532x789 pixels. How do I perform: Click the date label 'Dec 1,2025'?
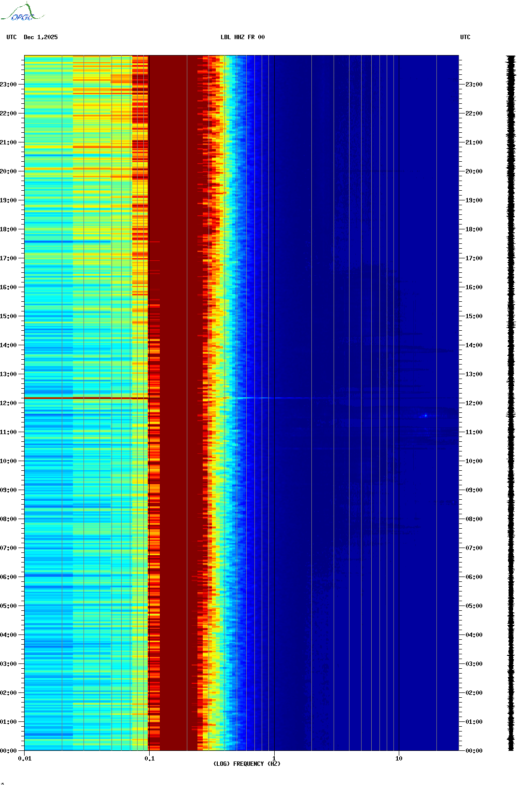click(x=41, y=37)
